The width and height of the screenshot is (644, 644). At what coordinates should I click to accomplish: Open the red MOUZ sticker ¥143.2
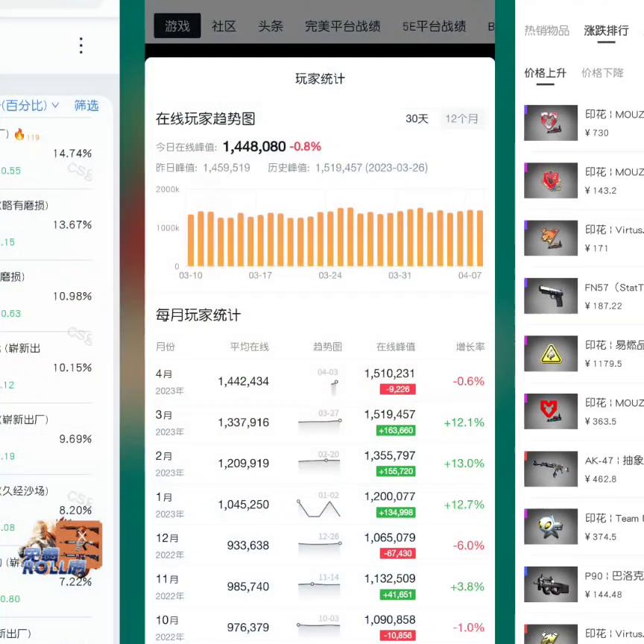(x=551, y=180)
